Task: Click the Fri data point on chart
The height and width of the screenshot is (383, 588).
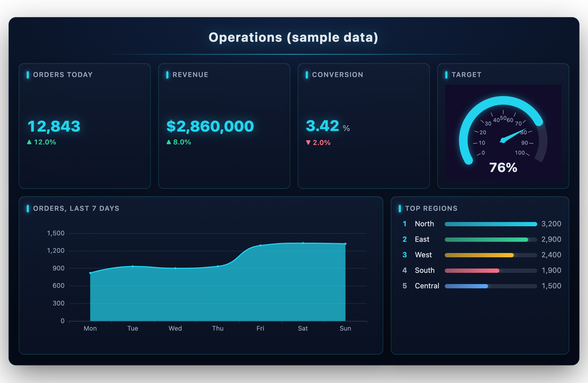Action: [x=260, y=246]
